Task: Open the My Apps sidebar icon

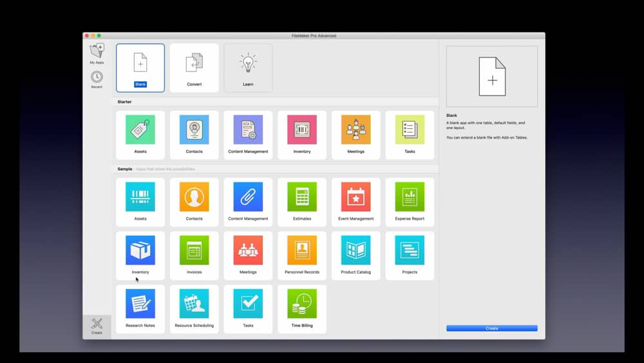Action: (97, 53)
